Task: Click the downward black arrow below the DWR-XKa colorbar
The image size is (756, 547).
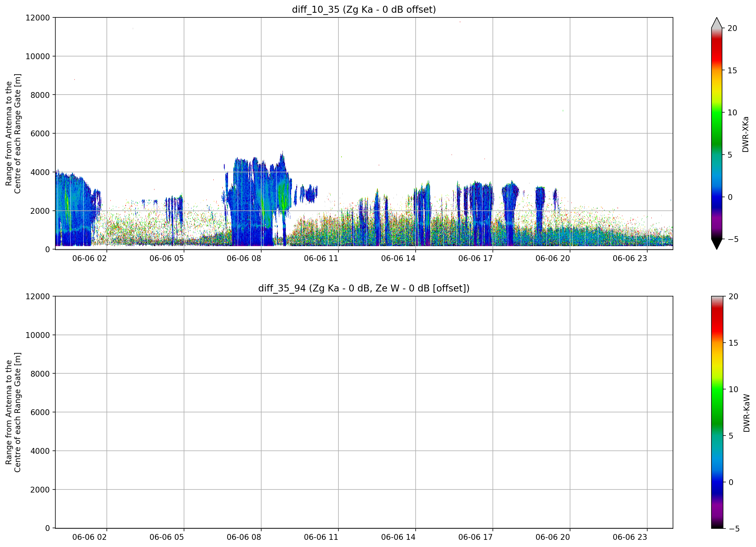Action: [716, 244]
